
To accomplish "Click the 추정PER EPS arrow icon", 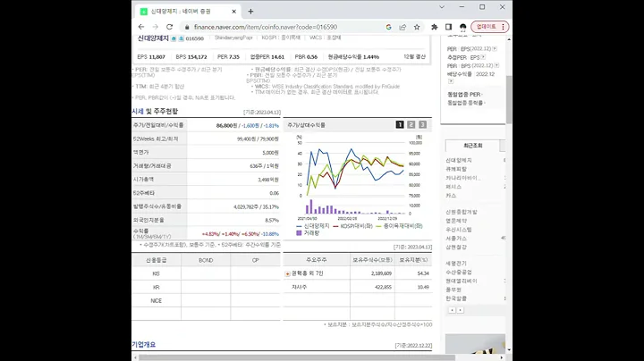I will [x=483, y=57].
